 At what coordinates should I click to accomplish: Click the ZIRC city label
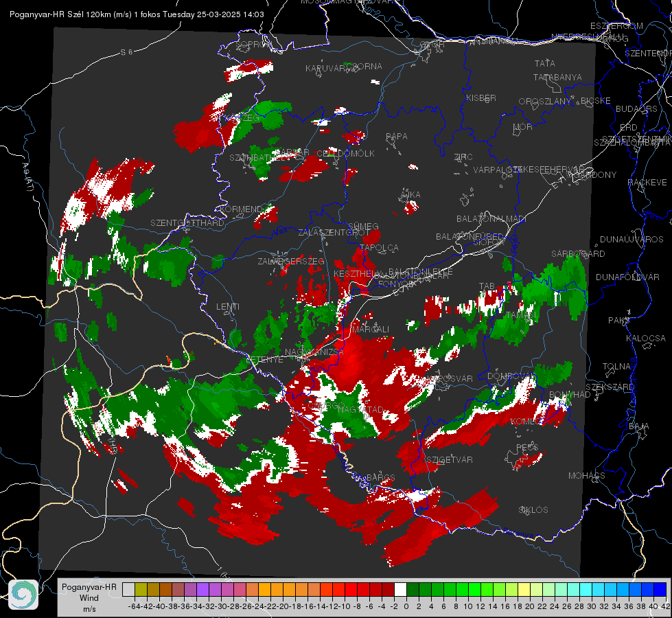click(463, 157)
